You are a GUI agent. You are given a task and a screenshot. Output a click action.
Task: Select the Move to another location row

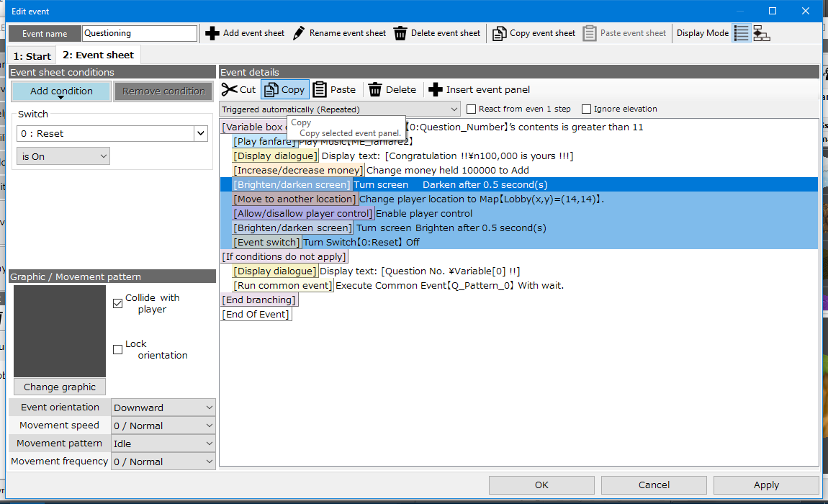(x=519, y=199)
